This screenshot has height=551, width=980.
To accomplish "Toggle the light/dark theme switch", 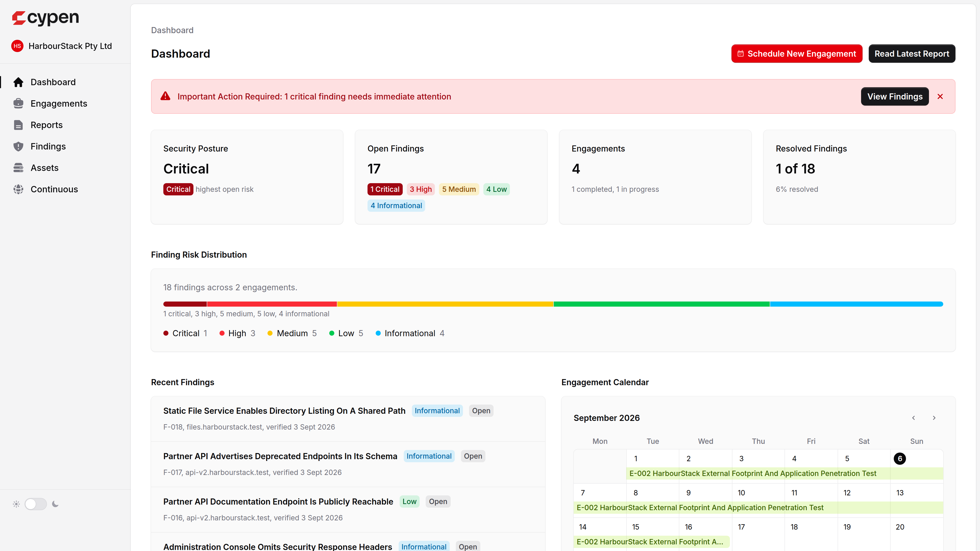I will [36, 504].
